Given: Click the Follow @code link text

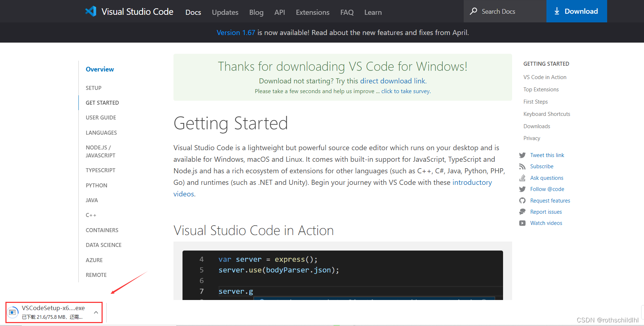Looking at the screenshot, I should 547,189.
